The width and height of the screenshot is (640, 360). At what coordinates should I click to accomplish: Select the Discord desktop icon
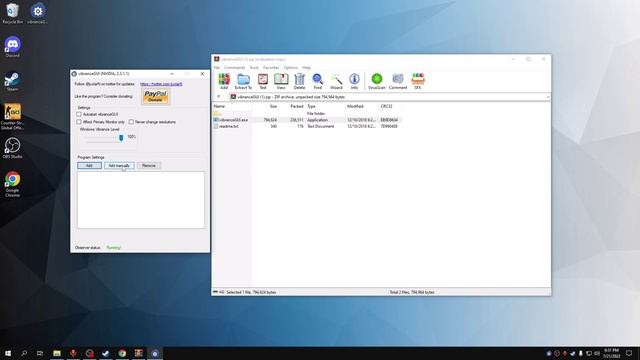click(x=12, y=47)
